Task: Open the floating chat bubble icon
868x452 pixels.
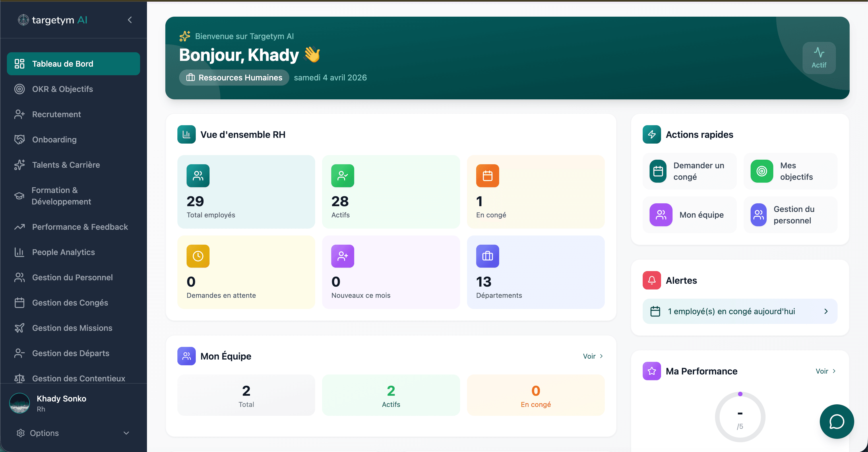Action: pyautogui.click(x=837, y=421)
